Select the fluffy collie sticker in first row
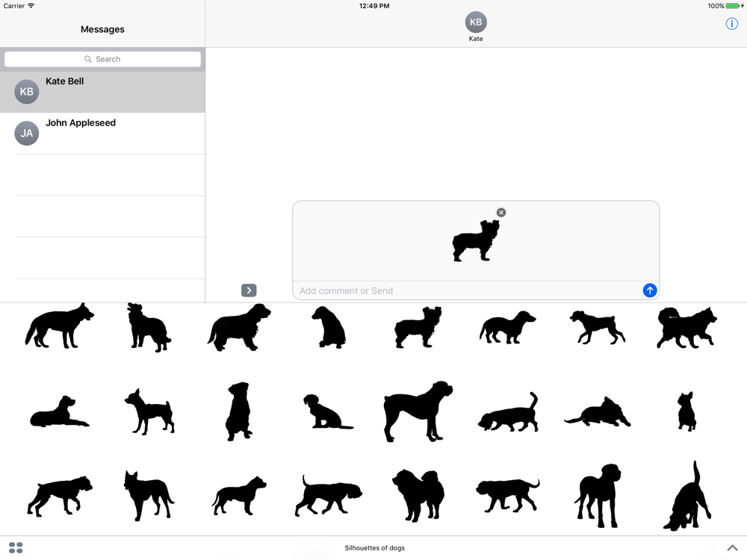 tap(149, 328)
